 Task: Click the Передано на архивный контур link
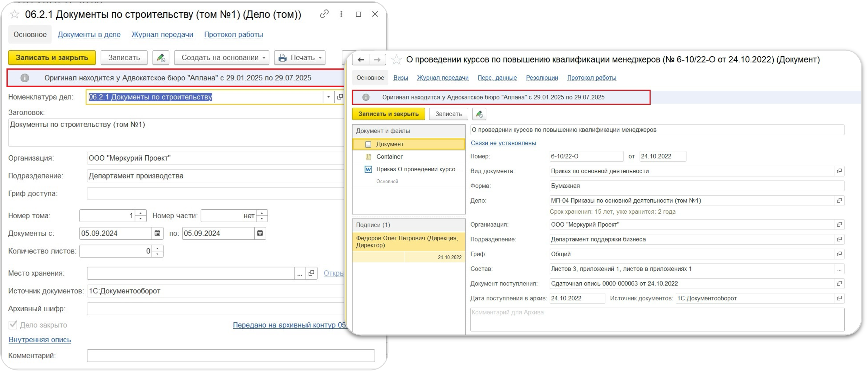pyautogui.click(x=289, y=325)
